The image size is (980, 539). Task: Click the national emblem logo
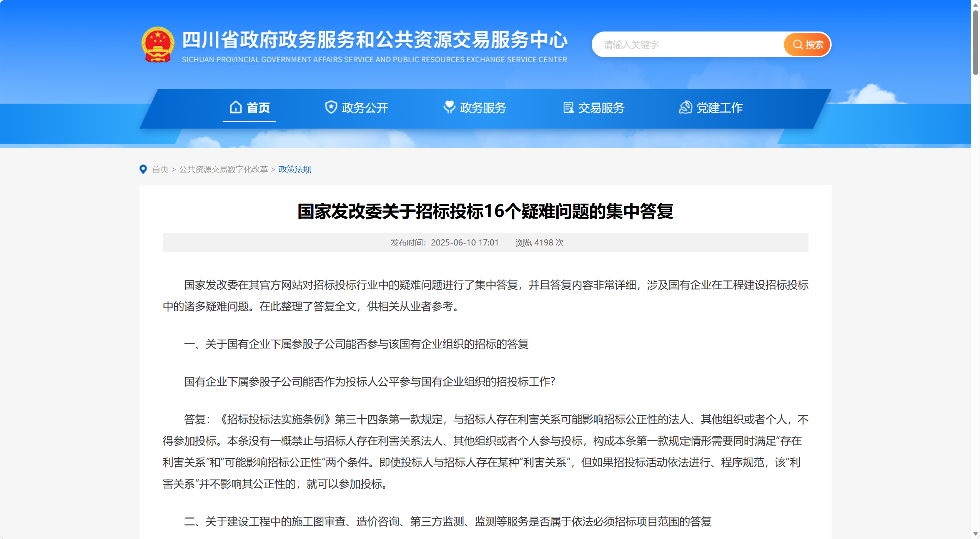(x=158, y=45)
